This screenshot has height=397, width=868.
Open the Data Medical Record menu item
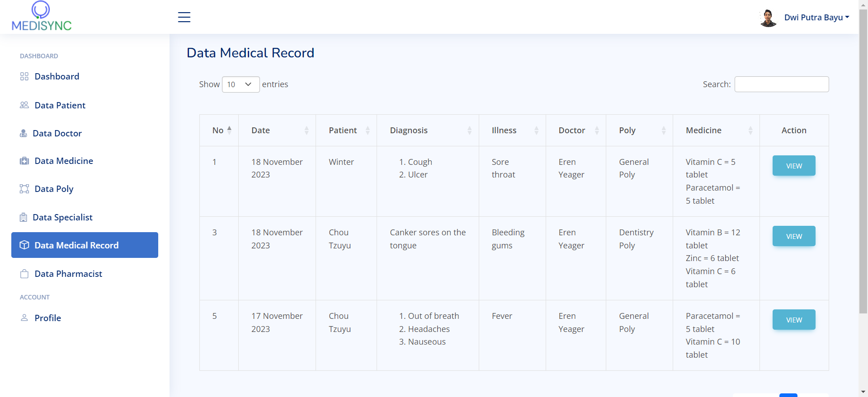[85, 245]
